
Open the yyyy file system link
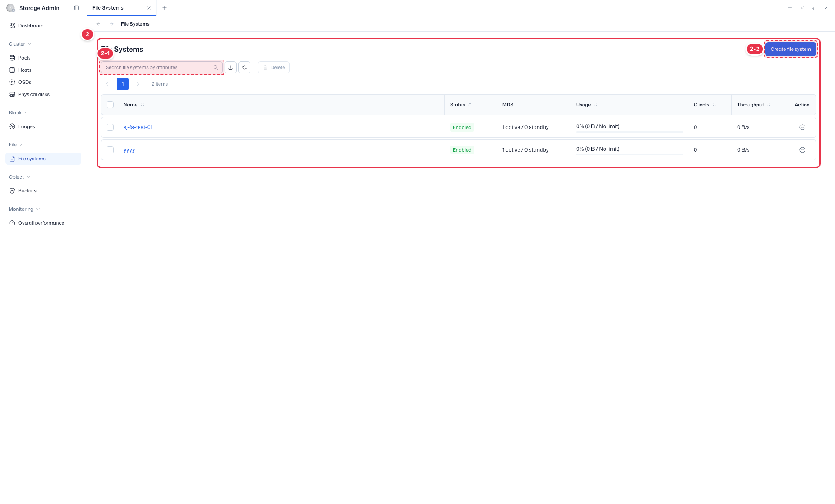pos(129,150)
